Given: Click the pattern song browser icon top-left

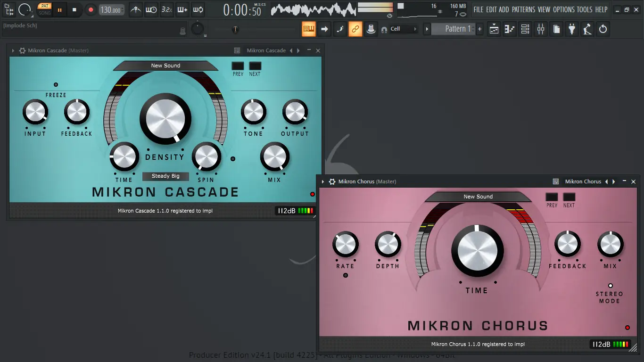Looking at the screenshot, I should pyautogui.click(x=9, y=9).
